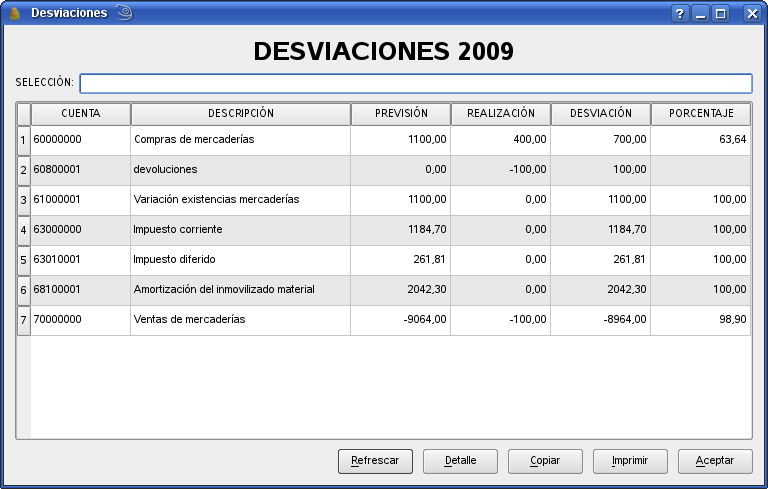Select row header number 3
This screenshot has width=768, height=489.
pos(24,200)
